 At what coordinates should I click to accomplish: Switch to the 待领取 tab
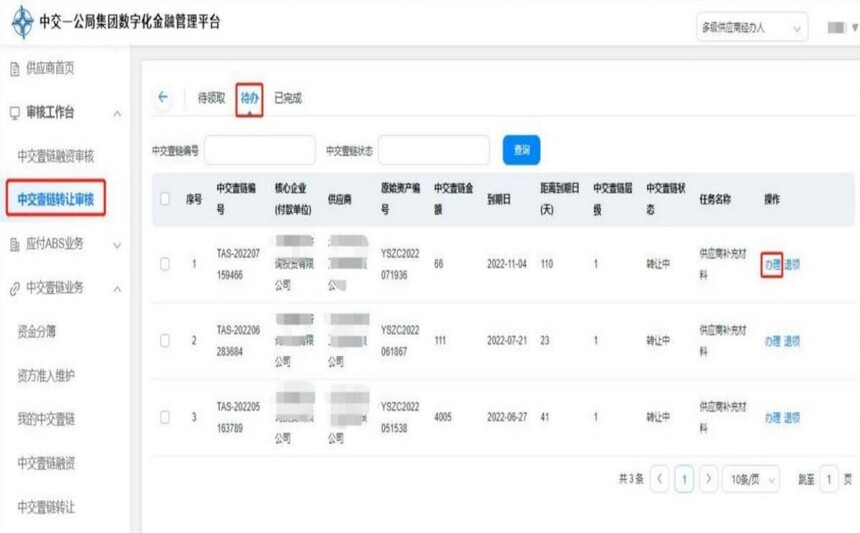coord(211,98)
